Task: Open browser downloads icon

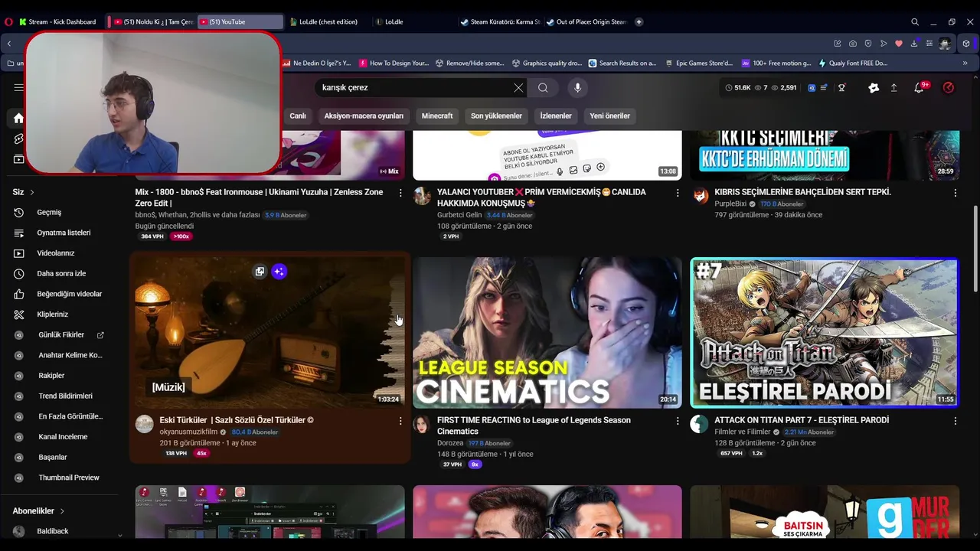Action: [x=914, y=44]
